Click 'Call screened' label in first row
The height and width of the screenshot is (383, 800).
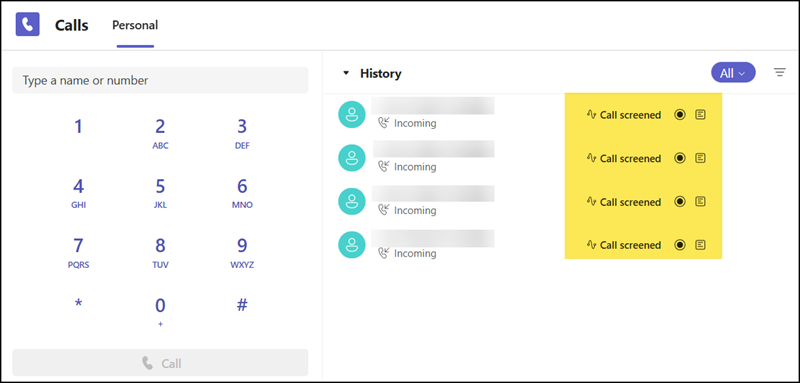(x=630, y=115)
